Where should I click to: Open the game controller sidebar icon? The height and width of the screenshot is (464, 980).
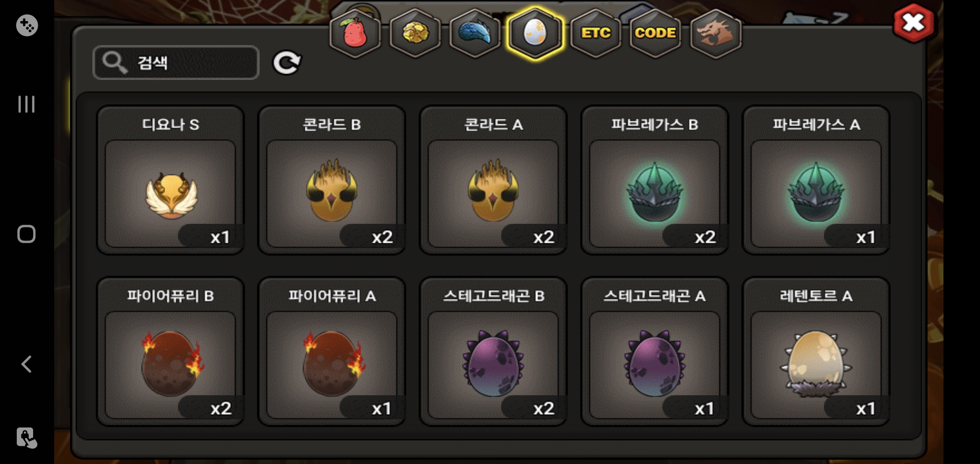point(27,25)
